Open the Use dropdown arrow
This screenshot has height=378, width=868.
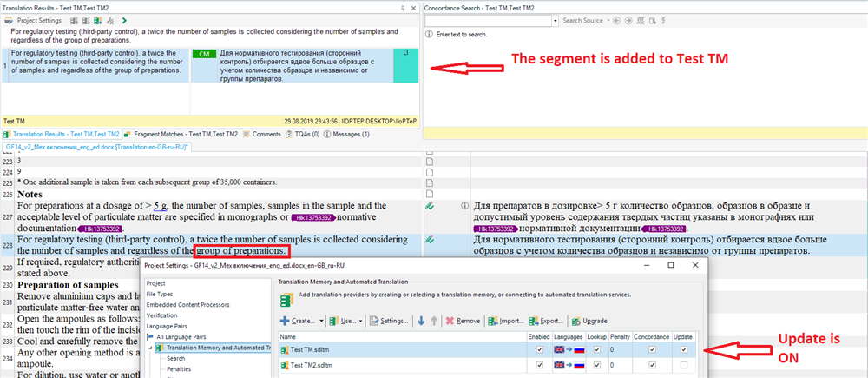tap(360, 321)
